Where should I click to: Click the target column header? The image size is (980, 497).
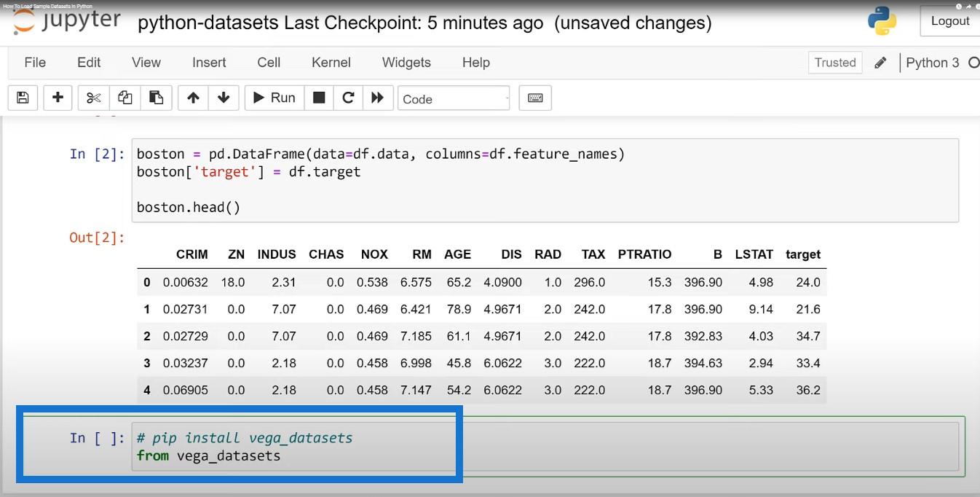click(803, 254)
